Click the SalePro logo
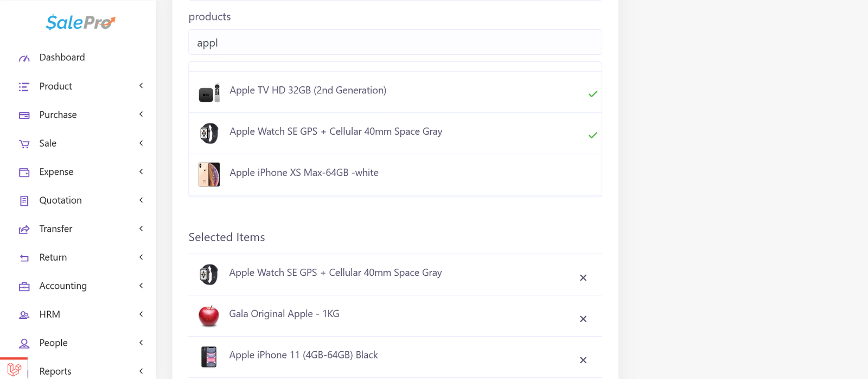Viewport: 868px width, 379px height. pyautogui.click(x=80, y=22)
